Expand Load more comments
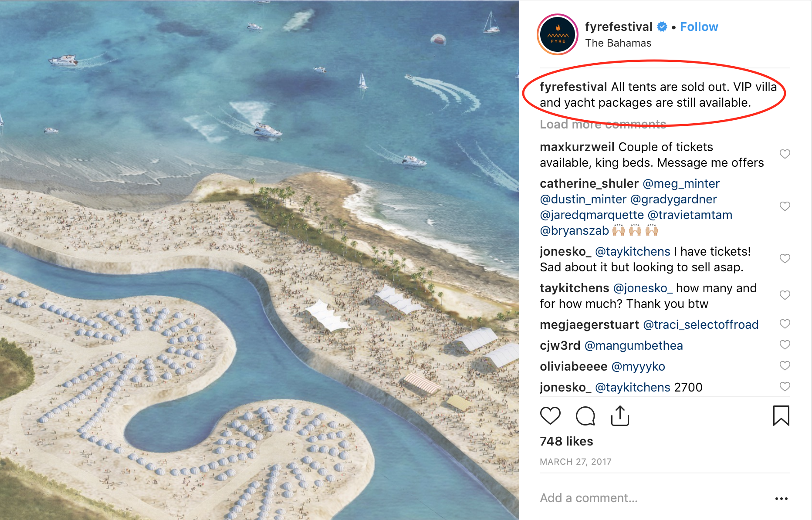The image size is (812, 520). [603, 125]
